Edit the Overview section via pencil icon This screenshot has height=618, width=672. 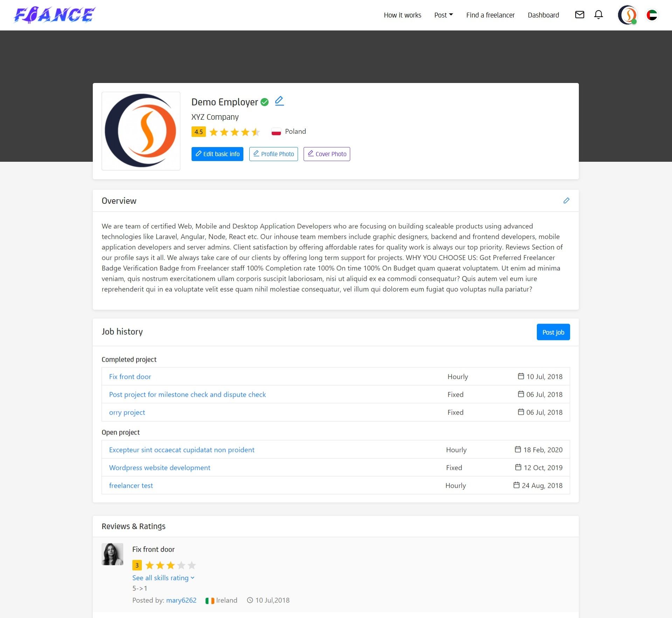coord(566,201)
